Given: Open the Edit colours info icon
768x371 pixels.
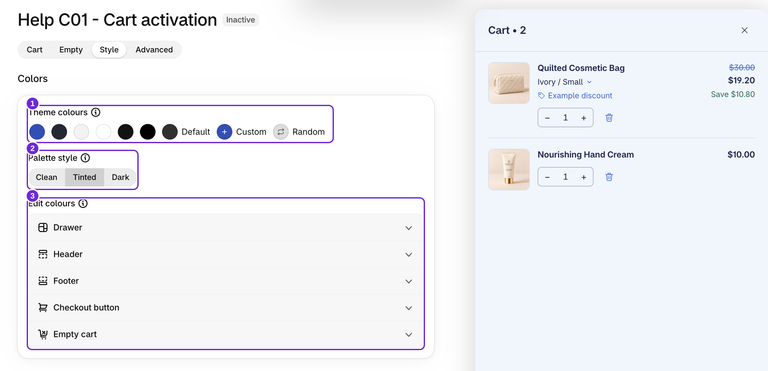Looking at the screenshot, I should pyautogui.click(x=83, y=203).
